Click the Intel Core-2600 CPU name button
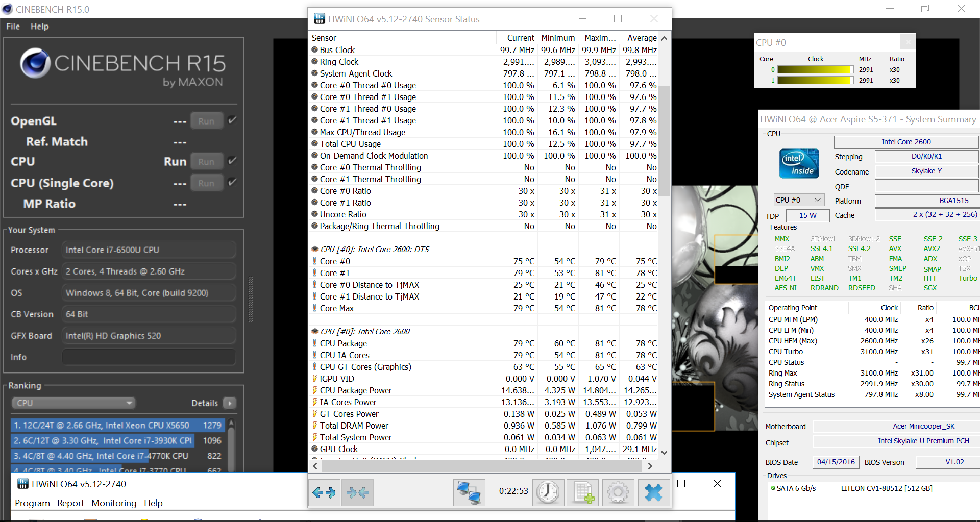 pos(906,142)
